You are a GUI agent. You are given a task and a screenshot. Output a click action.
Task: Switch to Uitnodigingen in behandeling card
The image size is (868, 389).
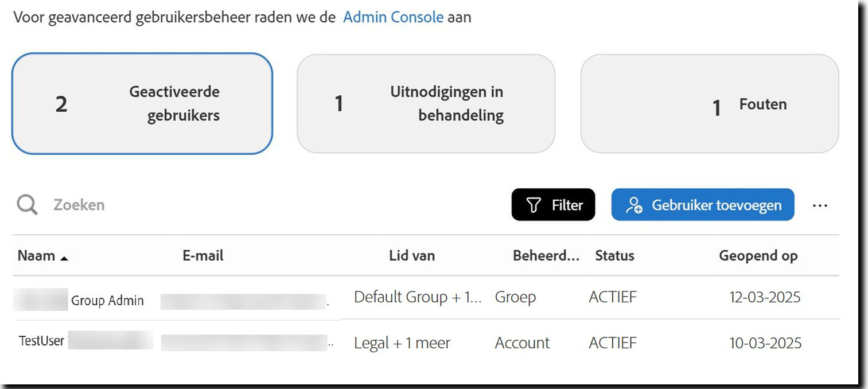coord(425,104)
